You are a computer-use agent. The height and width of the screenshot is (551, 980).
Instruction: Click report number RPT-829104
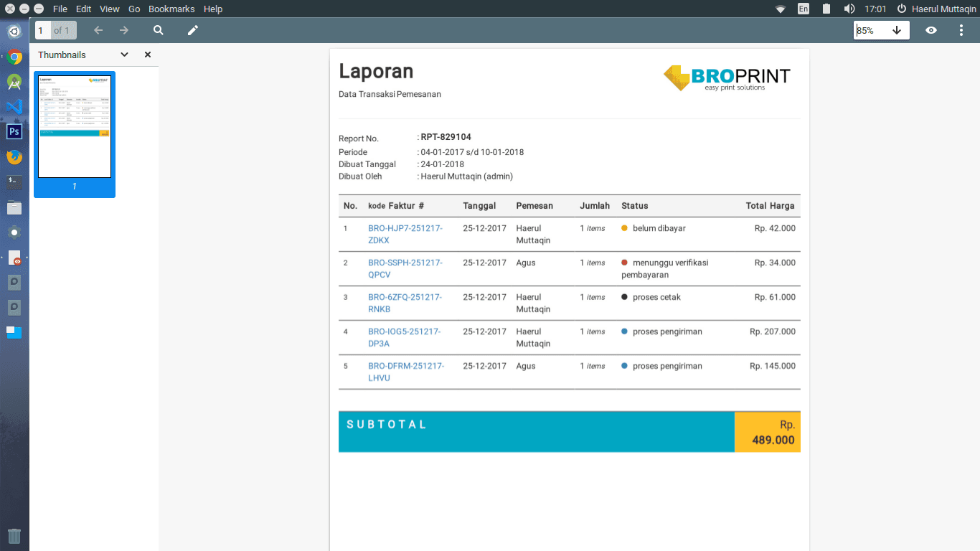[446, 137]
